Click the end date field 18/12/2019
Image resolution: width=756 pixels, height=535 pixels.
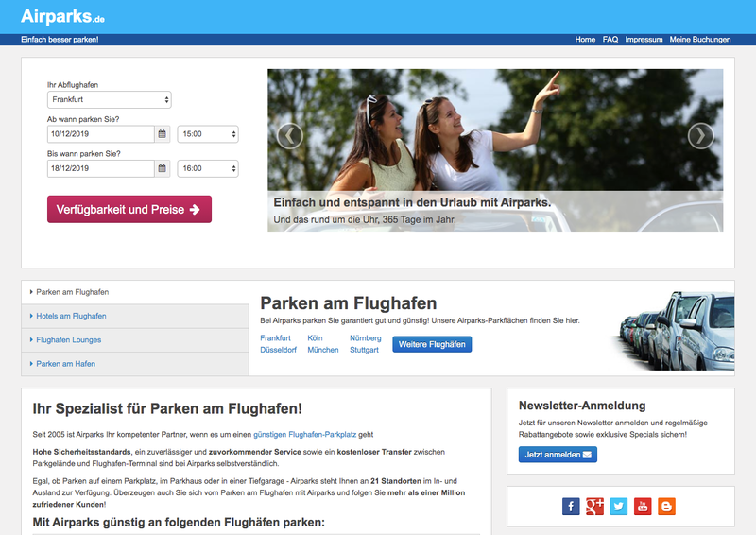click(x=101, y=168)
